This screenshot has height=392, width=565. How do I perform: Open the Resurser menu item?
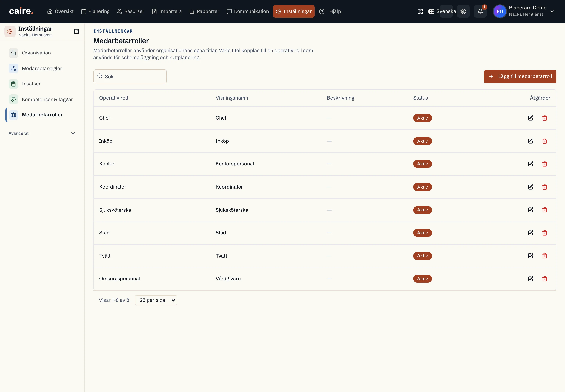tap(130, 11)
